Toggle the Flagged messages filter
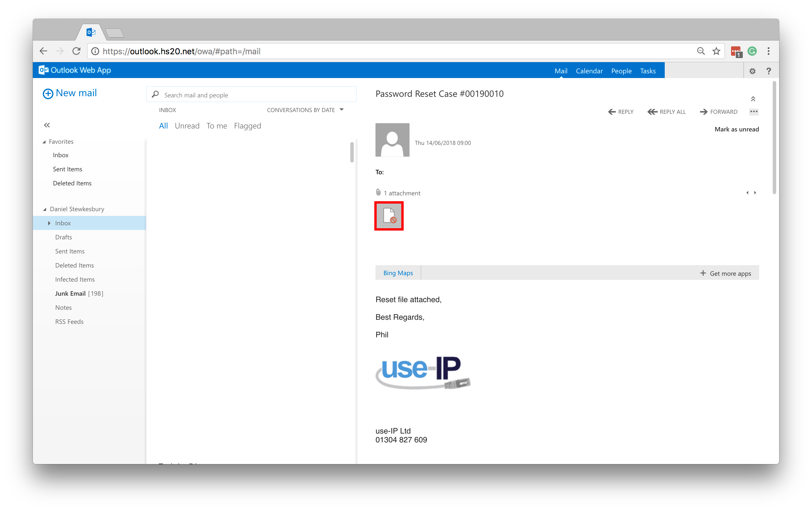The width and height of the screenshot is (812, 511). [x=248, y=125]
